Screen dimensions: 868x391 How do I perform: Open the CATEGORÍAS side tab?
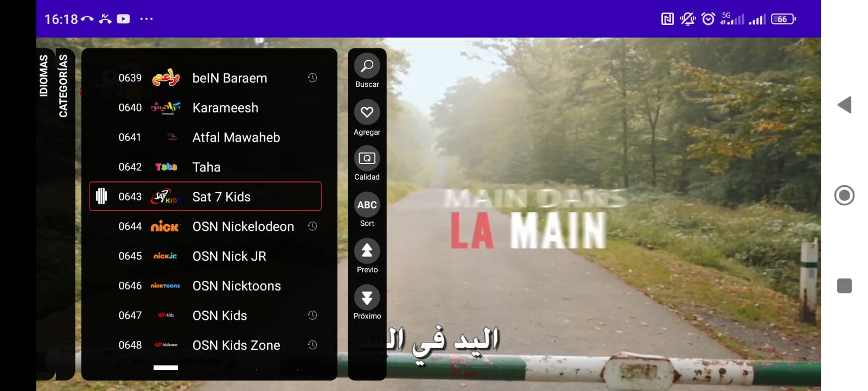pos(63,85)
